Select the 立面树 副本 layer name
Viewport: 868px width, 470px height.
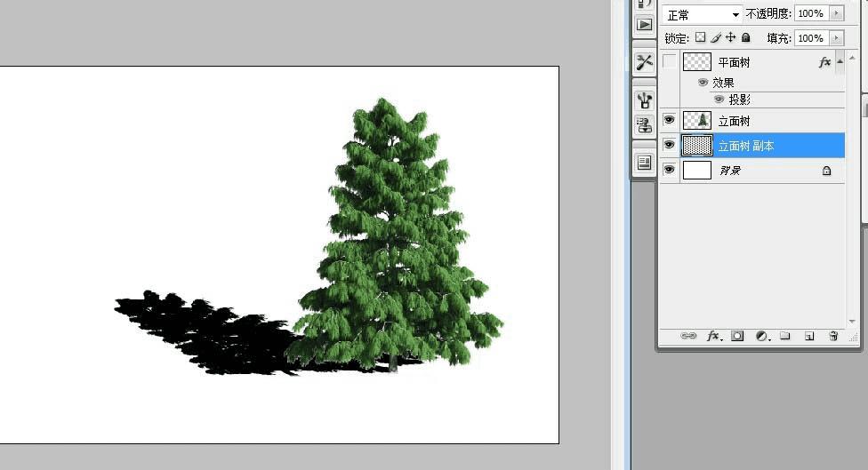(x=745, y=146)
